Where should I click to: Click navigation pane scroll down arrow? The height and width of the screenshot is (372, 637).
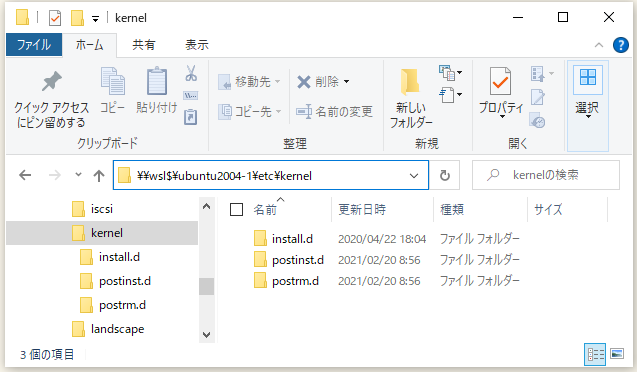[206, 335]
